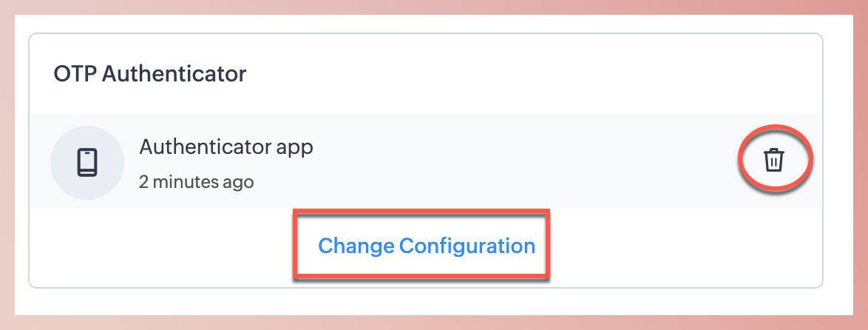Click the round device avatar icon

[x=87, y=162]
